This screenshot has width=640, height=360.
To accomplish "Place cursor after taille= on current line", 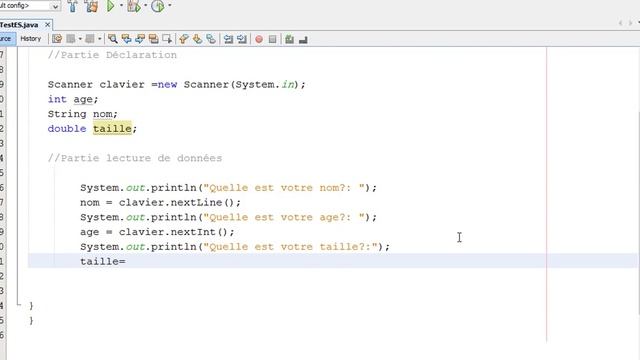I will click(126, 261).
